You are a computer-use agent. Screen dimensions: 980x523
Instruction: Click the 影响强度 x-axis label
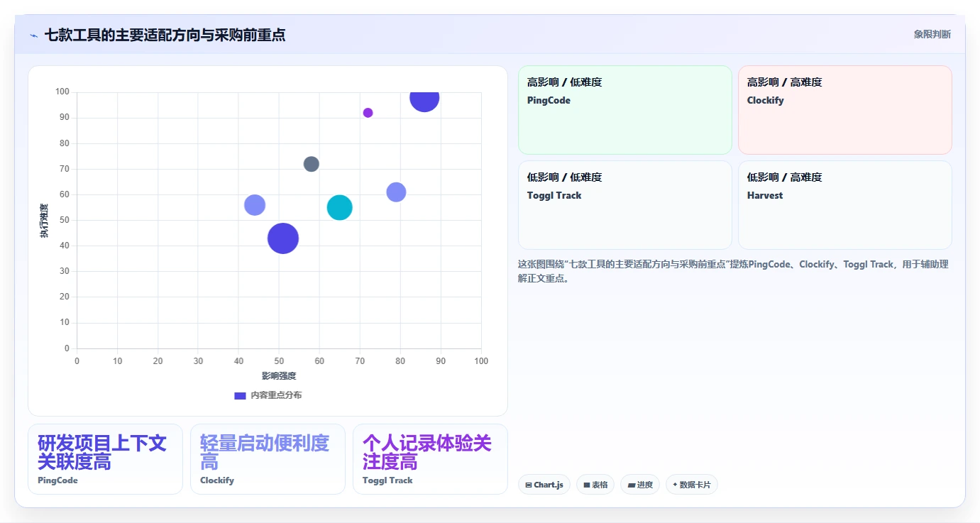coord(279,376)
